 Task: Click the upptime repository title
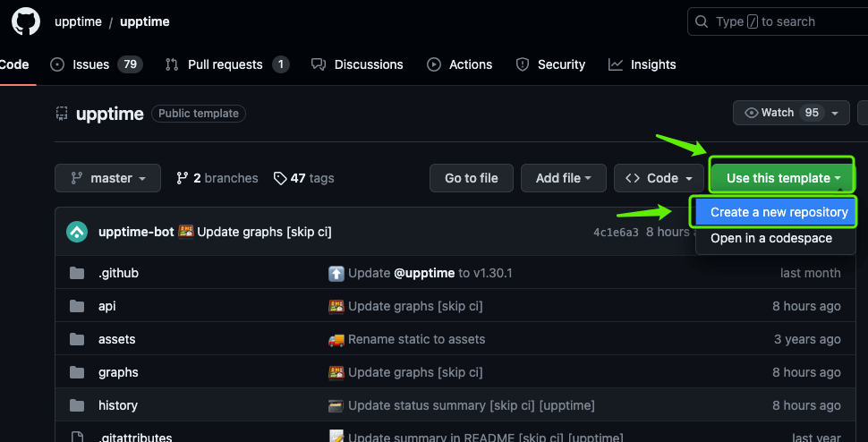click(x=109, y=114)
